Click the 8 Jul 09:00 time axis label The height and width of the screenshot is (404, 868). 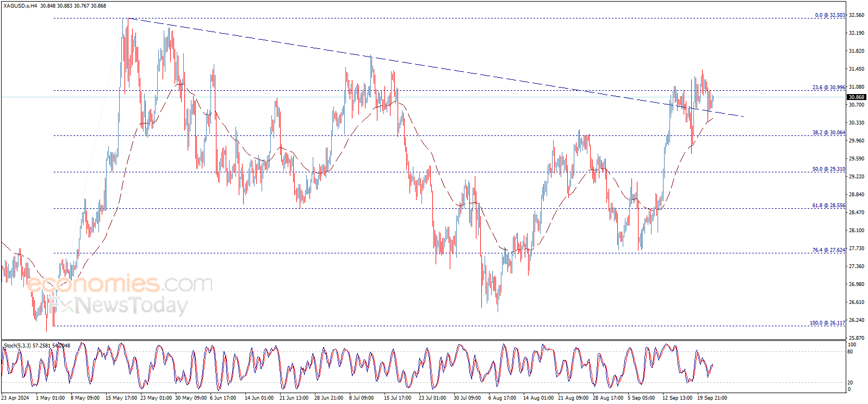(x=361, y=398)
